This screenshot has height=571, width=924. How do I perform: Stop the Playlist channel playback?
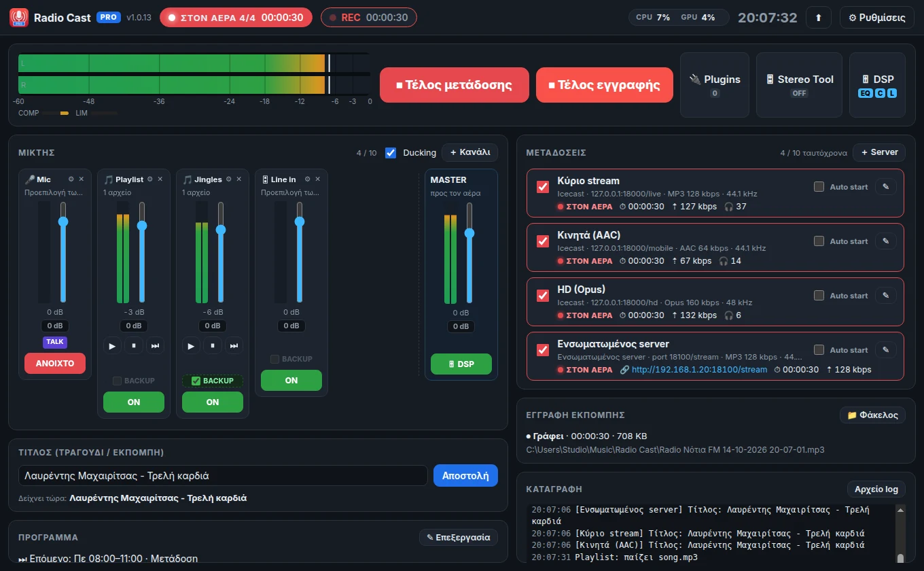coord(134,346)
